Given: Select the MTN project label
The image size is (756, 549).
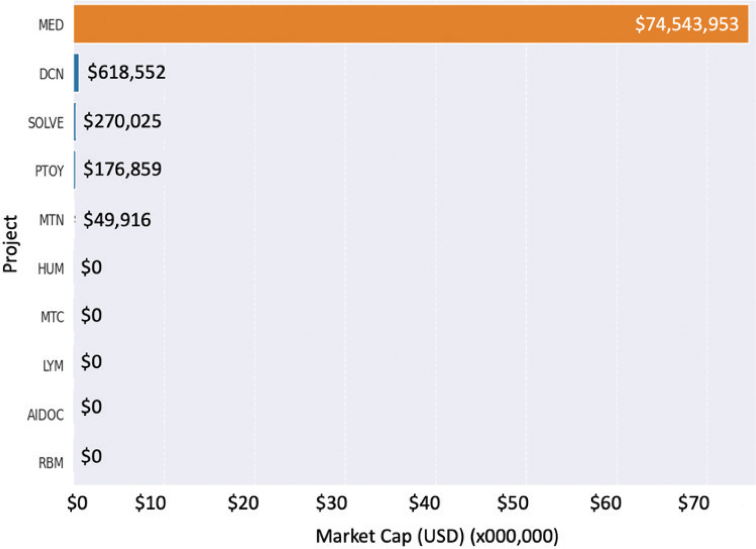Looking at the screenshot, I should 51,220.
